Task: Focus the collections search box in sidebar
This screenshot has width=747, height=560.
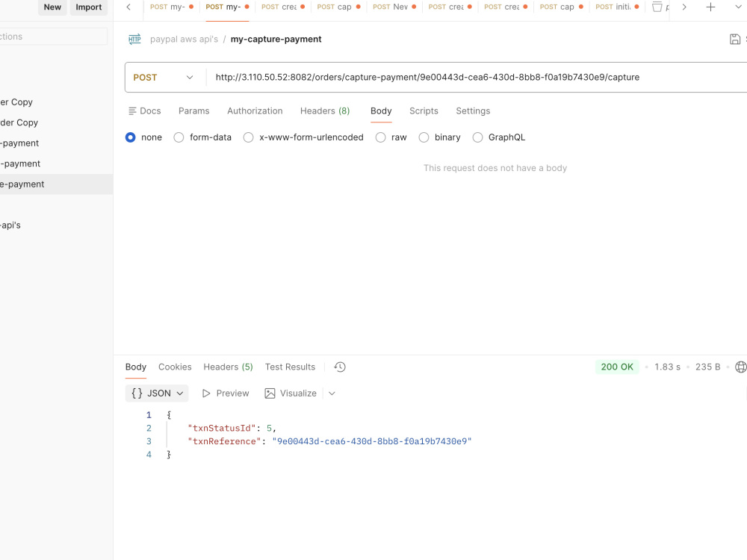Action: (53, 37)
